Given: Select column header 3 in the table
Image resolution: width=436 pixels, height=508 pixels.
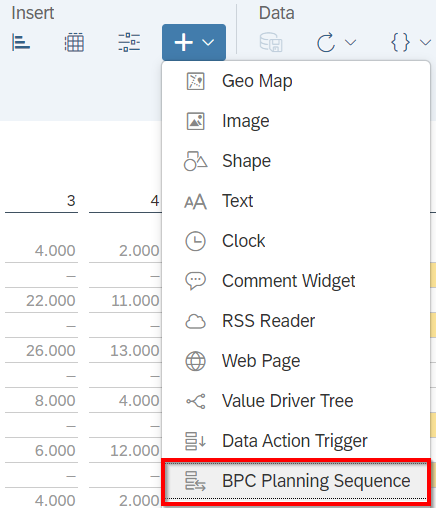Looking at the screenshot, I should tap(71, 201).
